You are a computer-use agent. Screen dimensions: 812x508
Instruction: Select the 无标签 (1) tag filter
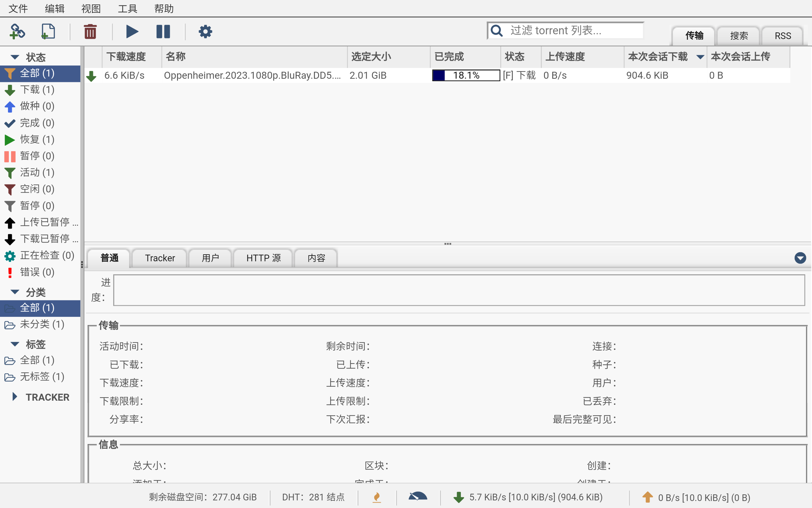click(40, 377)
